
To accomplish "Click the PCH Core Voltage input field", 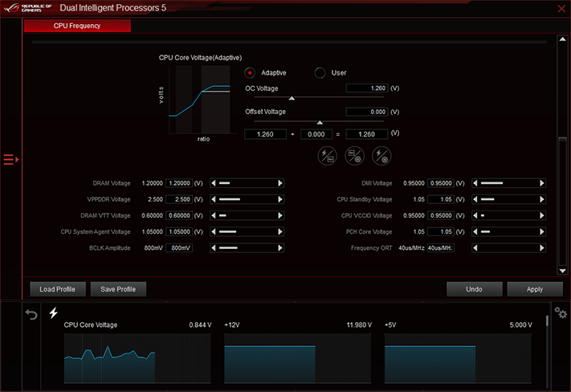I will point(441,231).
